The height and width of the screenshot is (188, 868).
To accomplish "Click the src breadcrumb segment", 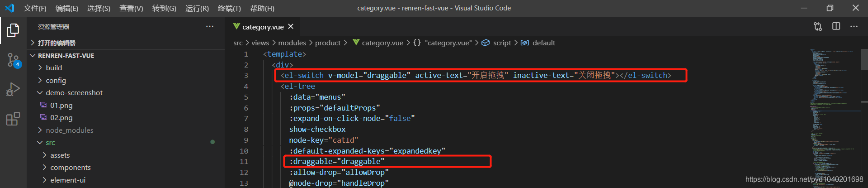I will (x=238, y=43).
